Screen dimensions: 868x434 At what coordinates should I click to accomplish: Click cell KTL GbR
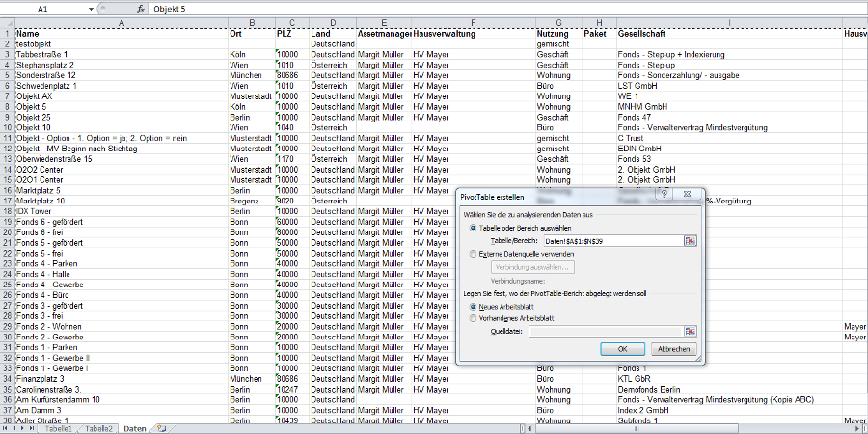click(x=730, y=379)
